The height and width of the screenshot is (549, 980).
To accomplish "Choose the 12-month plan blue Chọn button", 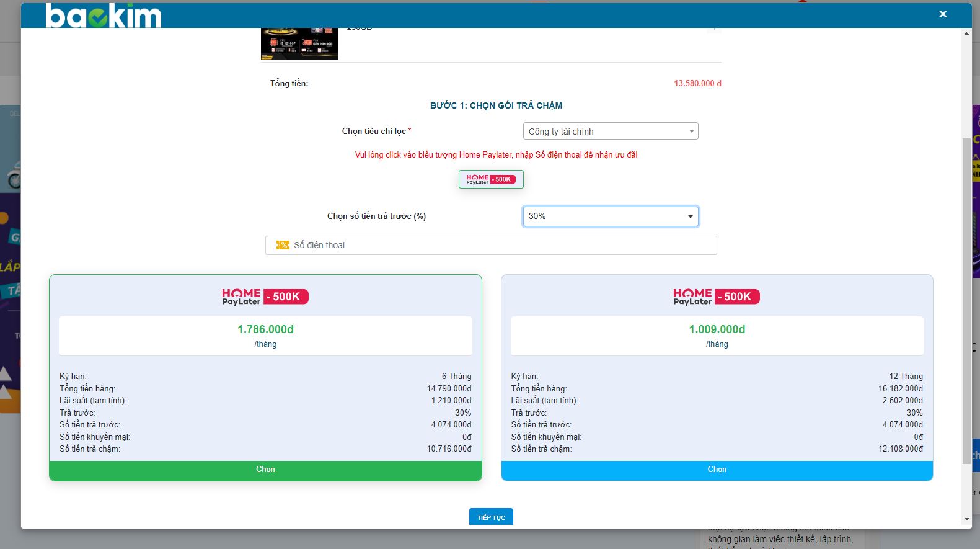I will click(717, 470).
